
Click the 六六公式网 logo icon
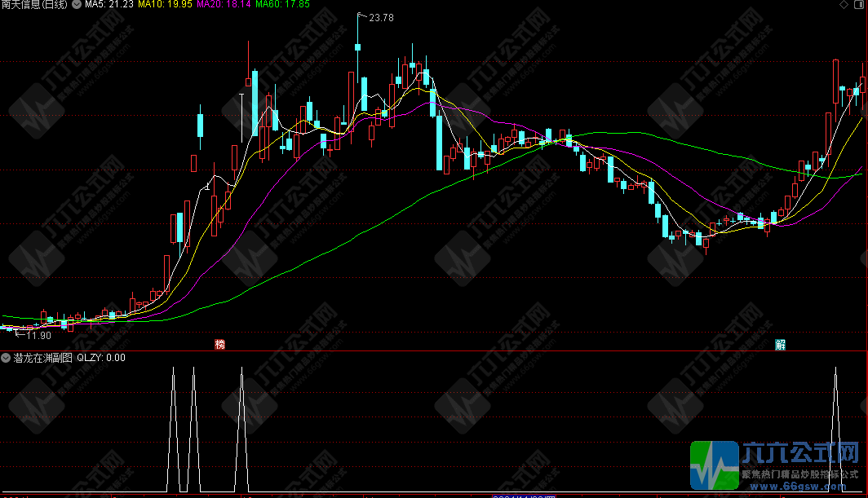click(715, 465)
